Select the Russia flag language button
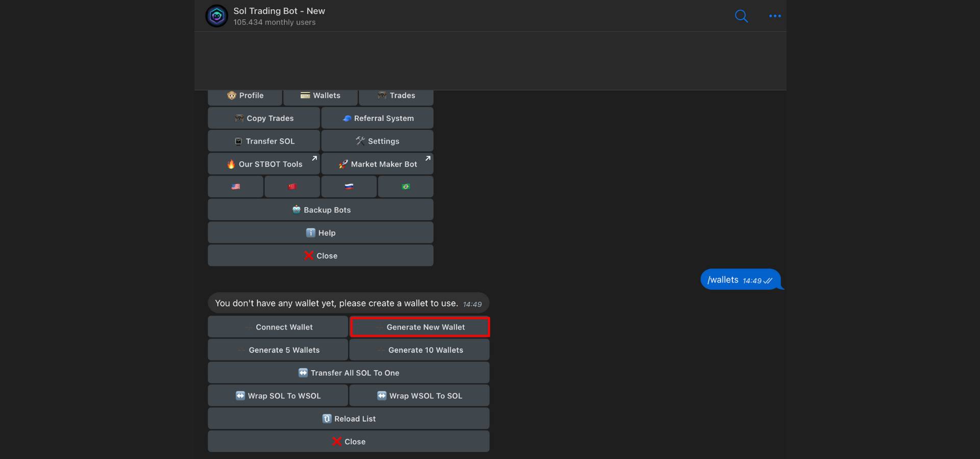The height and width of the screenshot is (459, 980). tap(349, 187)
